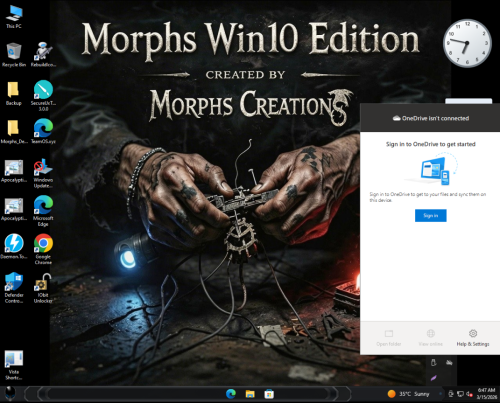Open the weather widget showing 35°C Sunny
This screenshot has height=403, width=500.
409,394
